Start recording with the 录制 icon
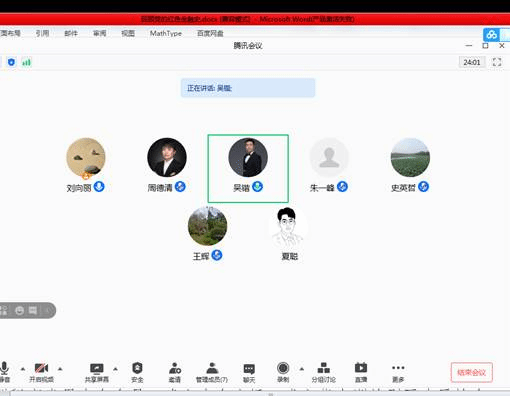This screenshot has width=510, height=396. [283, 368]
